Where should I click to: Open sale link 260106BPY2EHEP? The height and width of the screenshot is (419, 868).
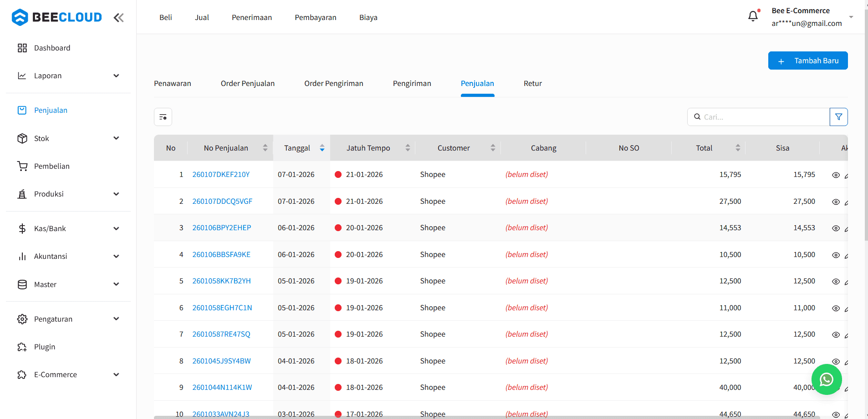pyautogui.click(x=221, y=227)
